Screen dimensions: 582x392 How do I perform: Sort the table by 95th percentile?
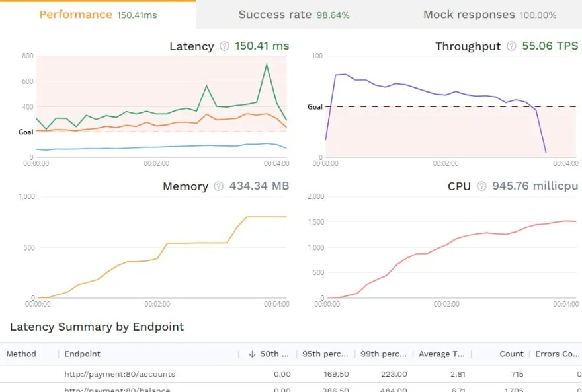coord(325,354)
